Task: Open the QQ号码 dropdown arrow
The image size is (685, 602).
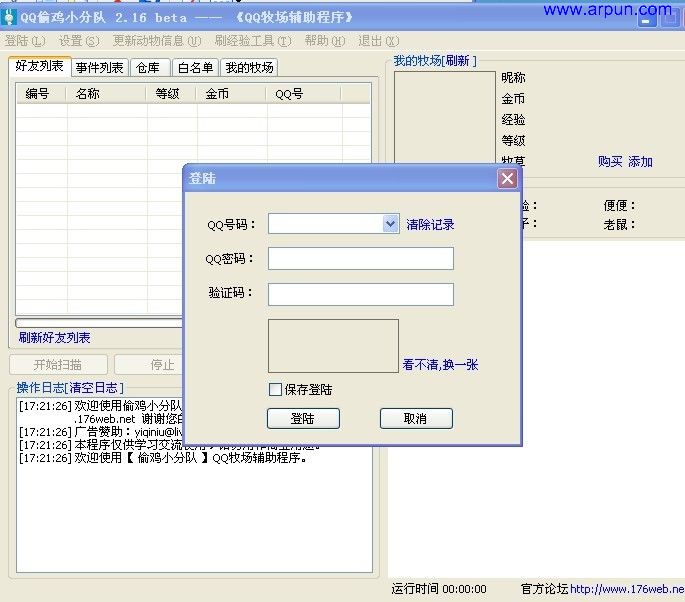Action: tap(391, 224)
